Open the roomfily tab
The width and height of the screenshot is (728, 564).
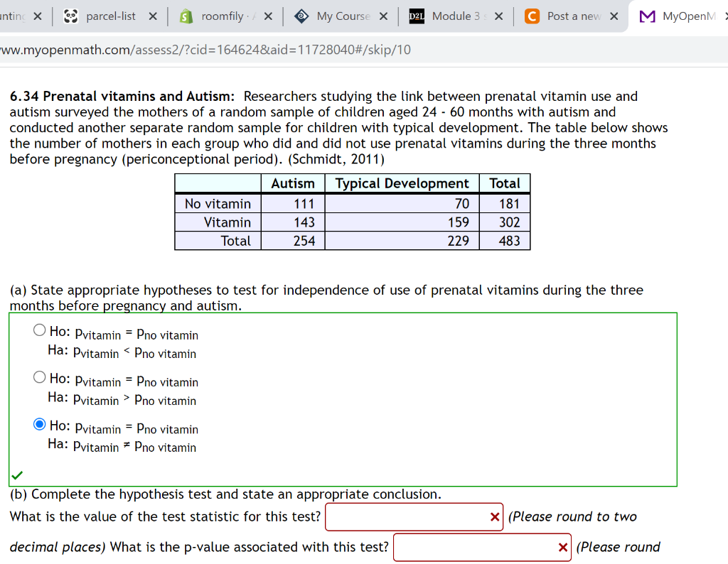[224, 15]
